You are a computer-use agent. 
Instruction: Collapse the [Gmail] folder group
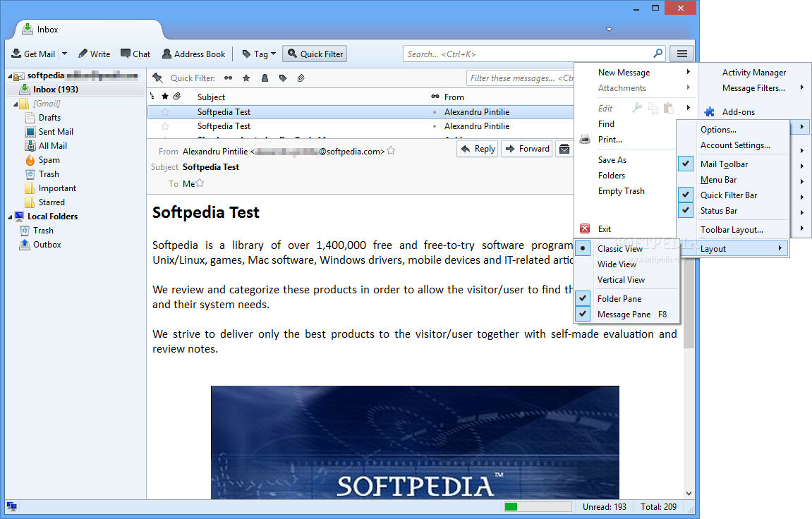pyautogui.click(x=16, y=104)
